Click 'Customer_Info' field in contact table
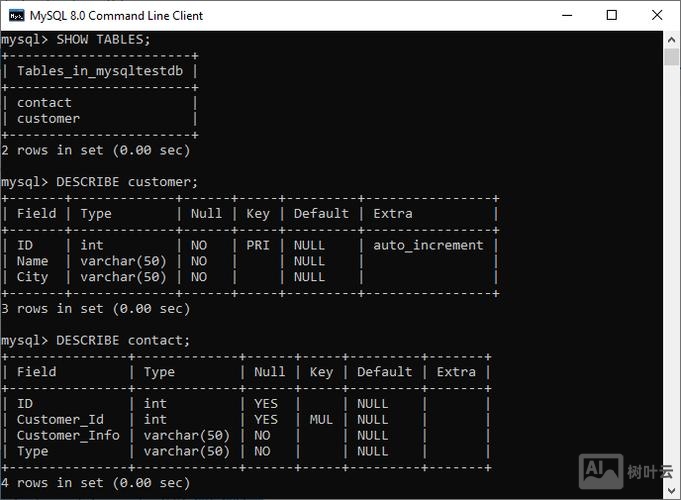681x500 pixels. coord(68,435)
